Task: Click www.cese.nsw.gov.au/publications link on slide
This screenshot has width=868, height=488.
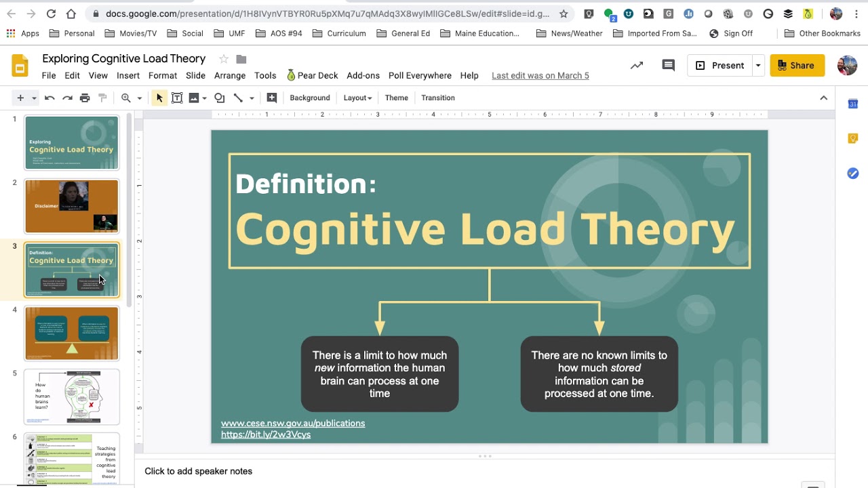Action: (293, 423)
